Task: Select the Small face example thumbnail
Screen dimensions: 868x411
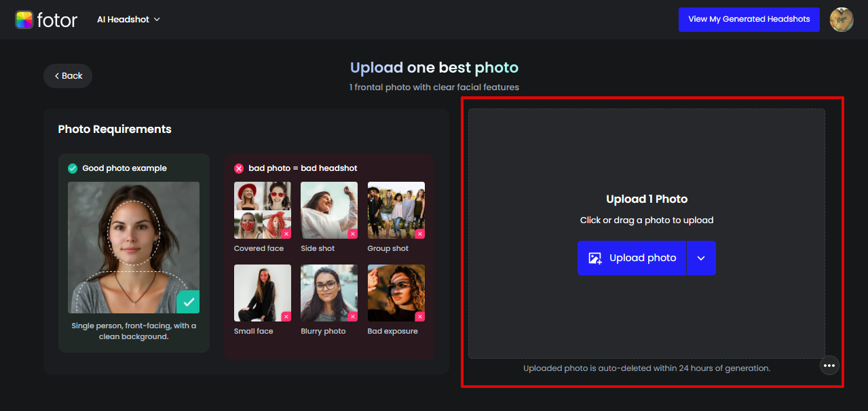Action: pyautogui.click(x=263, y=293)
